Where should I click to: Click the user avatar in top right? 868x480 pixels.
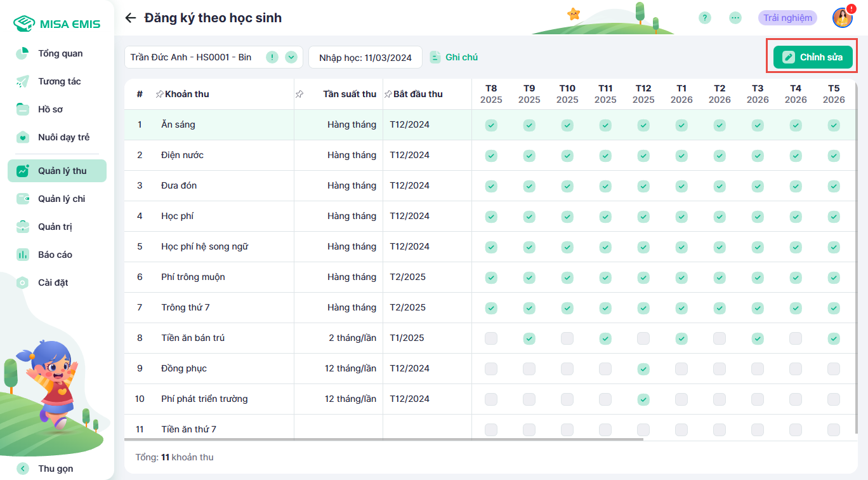(843, 18)
